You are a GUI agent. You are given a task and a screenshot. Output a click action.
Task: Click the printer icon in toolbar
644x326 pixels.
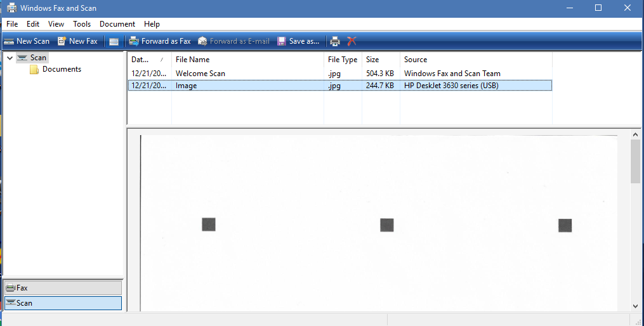pos(335,41)
